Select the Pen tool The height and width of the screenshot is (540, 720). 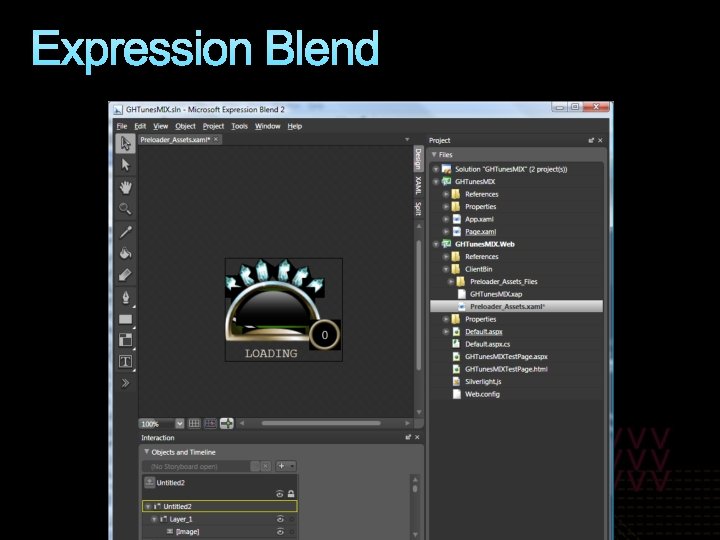(x=125, y=298)
